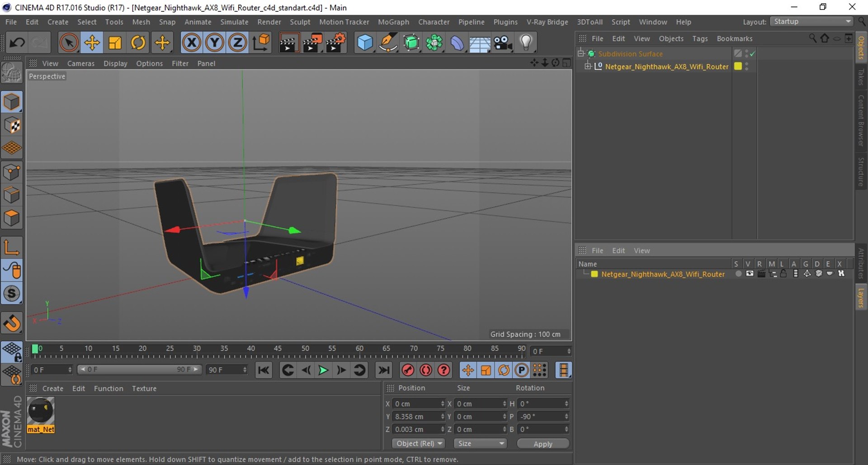Viewport: 868px width, 465px height.
Task: Click the Render View clapperboard icon
Action: tap(288, 43)
